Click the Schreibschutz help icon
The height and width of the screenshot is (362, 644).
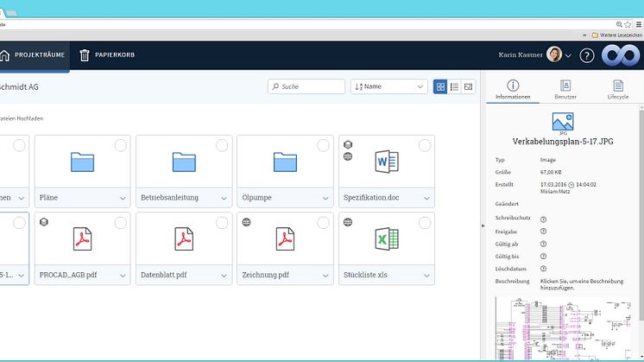click(543, 219)
